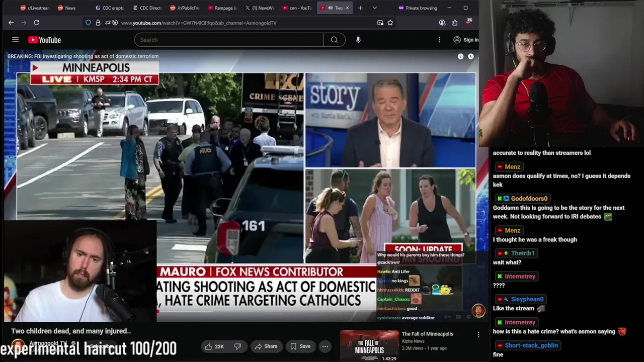Viewport: 644px width, 362px height.
Task: Open YouTube settings three-dot menu
Action: pos(439,40)
